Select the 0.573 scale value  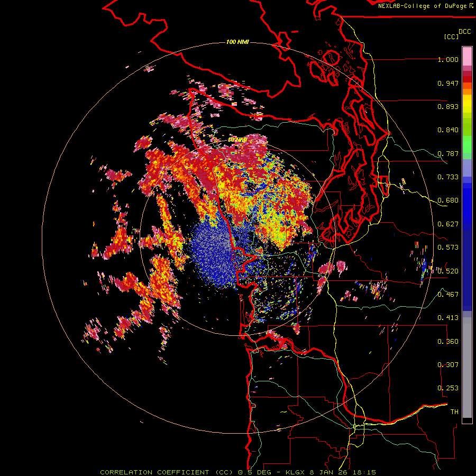448,248
